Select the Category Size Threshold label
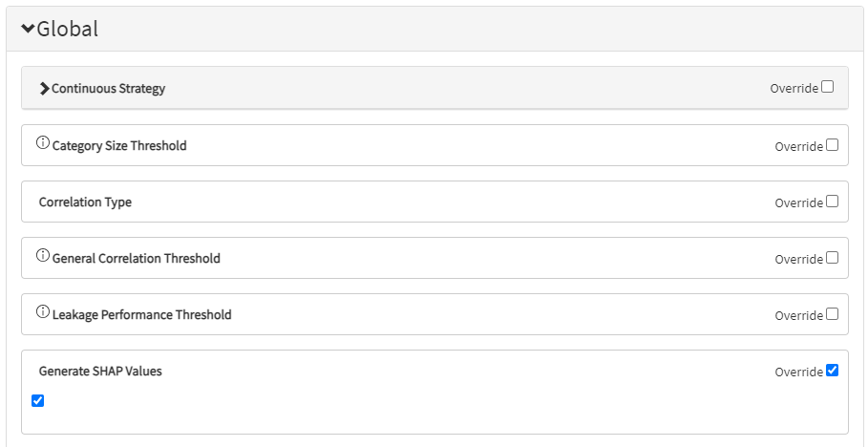The image size is (868, 447). coord(119,146)
